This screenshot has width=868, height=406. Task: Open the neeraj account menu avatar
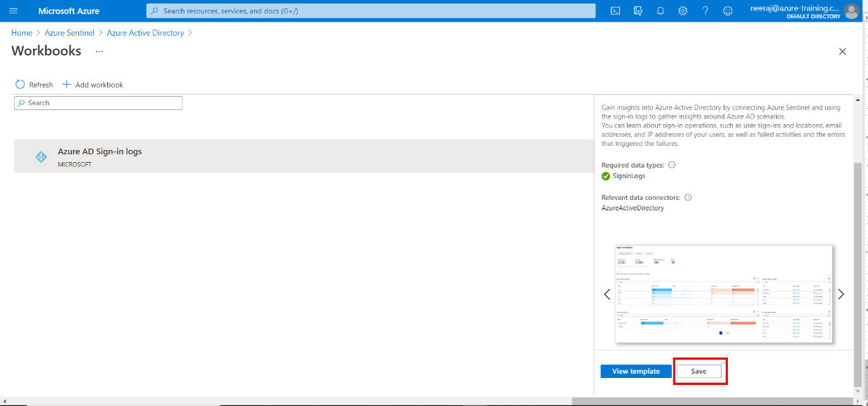pyautogui.click(x=851, y=11)
